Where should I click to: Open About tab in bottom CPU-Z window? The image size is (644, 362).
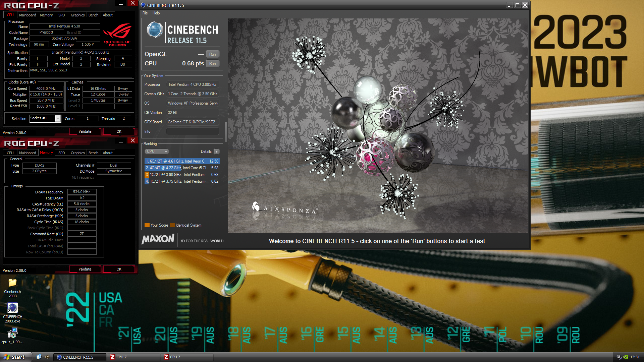(108, 153)
